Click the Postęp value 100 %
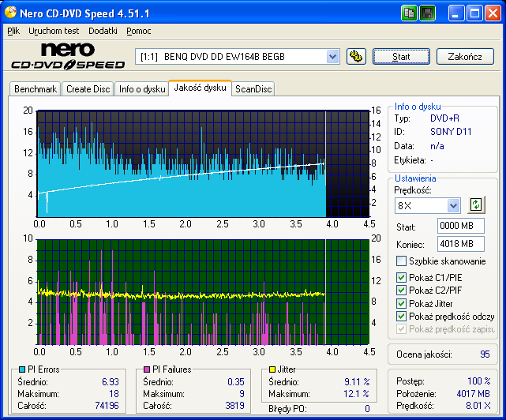The image size is (506, 420). click(x=479, y=381)
